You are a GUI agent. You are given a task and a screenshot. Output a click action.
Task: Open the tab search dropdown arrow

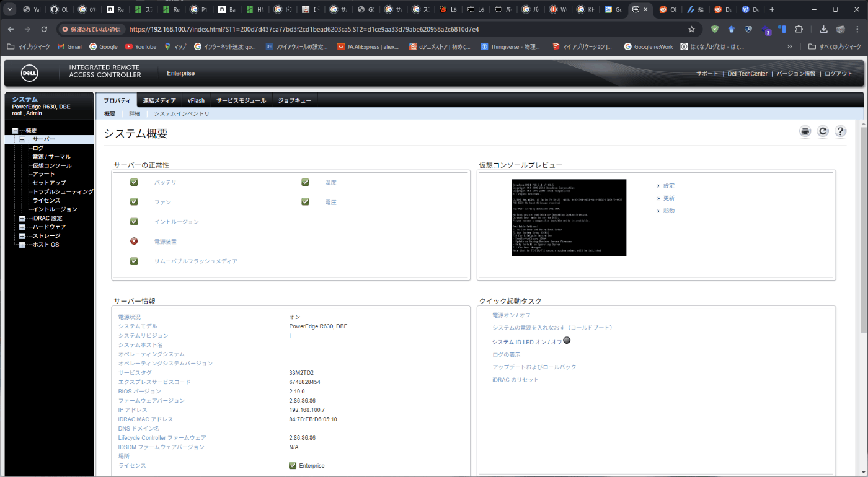pyautogui.click(x=9, y=9)
